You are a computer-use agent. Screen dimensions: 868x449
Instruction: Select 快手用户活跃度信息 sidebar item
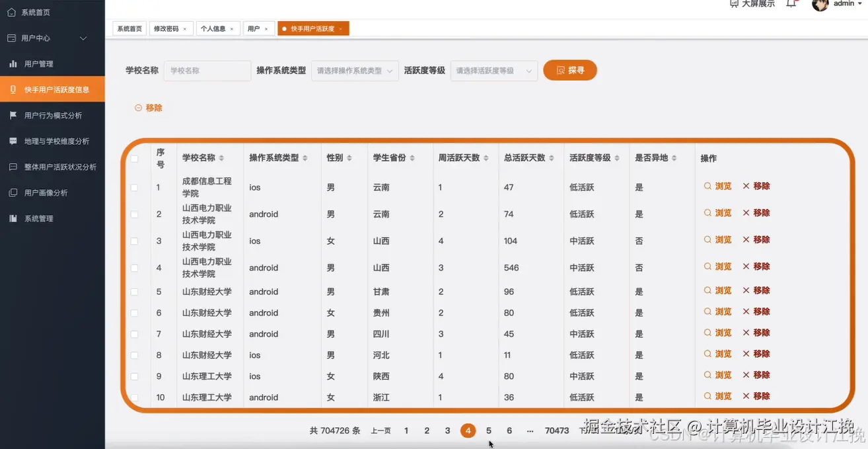coord(52,89)
